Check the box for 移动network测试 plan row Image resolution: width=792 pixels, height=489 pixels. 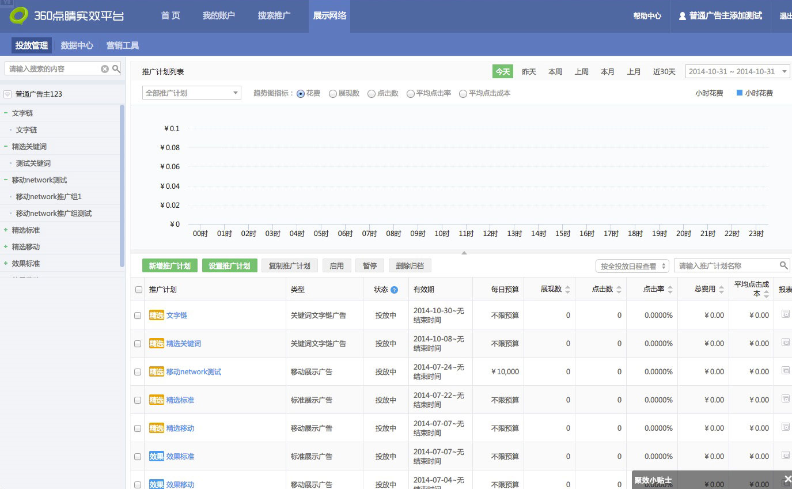[x=138, y=372]
